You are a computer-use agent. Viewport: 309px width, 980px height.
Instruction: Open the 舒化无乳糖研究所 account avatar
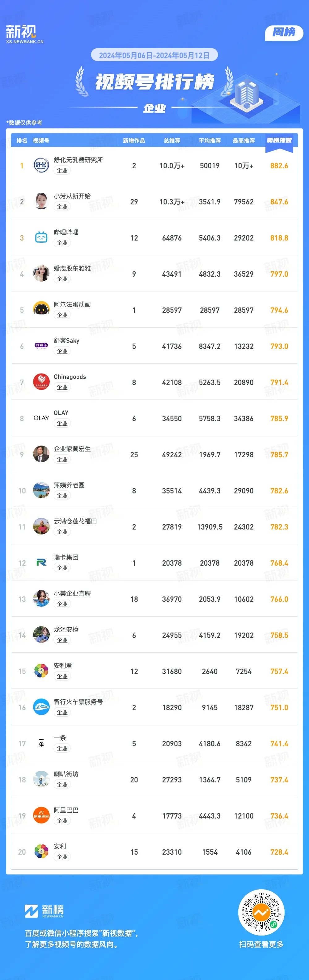(41, 165)
